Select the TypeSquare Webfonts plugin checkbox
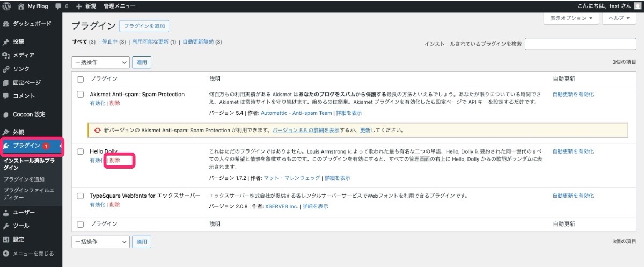This screenshot has height=267, width=644. coord(80,196)
